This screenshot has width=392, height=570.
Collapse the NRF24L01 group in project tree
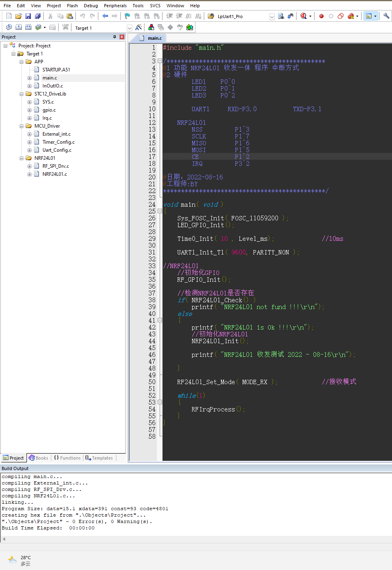click(x=22, y=158)
